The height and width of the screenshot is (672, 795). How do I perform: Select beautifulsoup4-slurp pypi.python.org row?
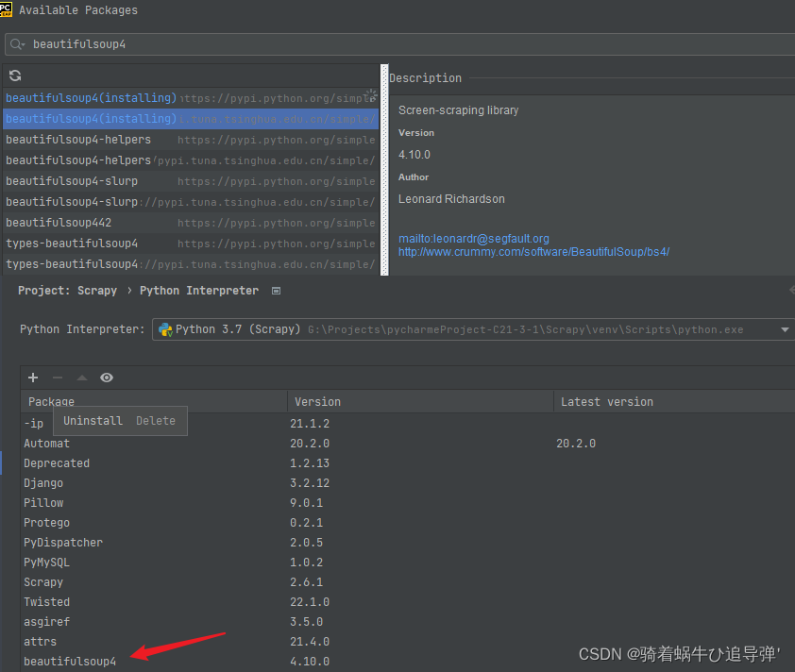click(x=191, y=181)
